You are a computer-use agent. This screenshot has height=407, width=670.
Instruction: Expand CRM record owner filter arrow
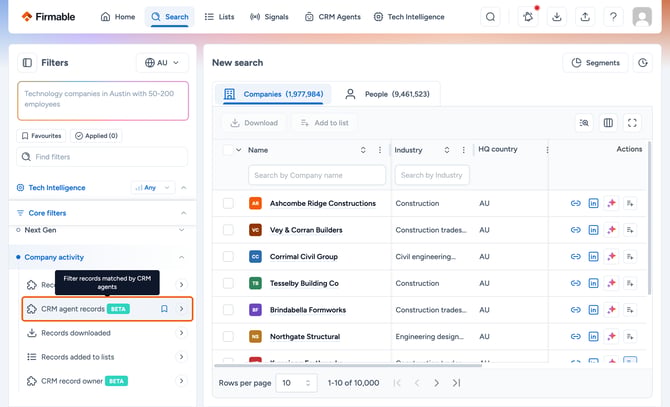click(x=182, y=381)
